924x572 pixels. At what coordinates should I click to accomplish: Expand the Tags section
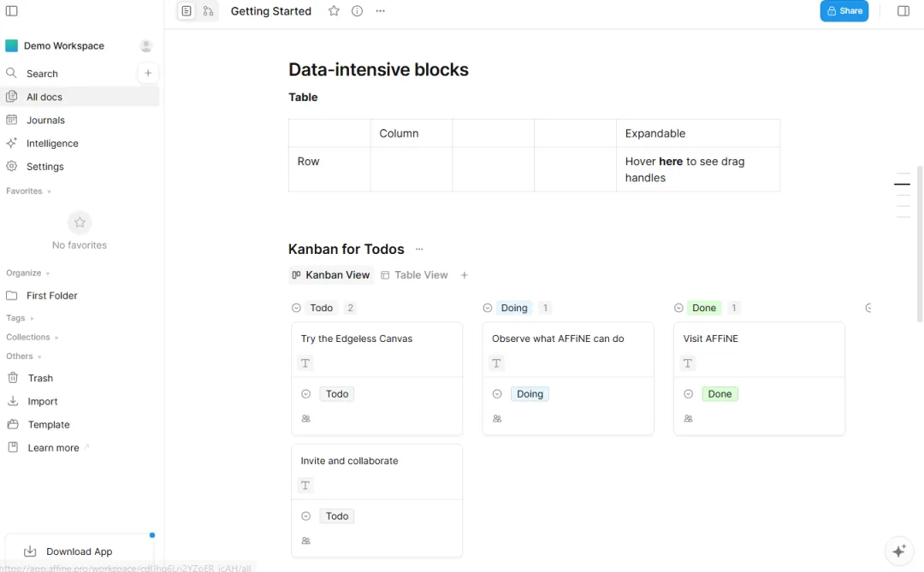(x=20, y=318)
